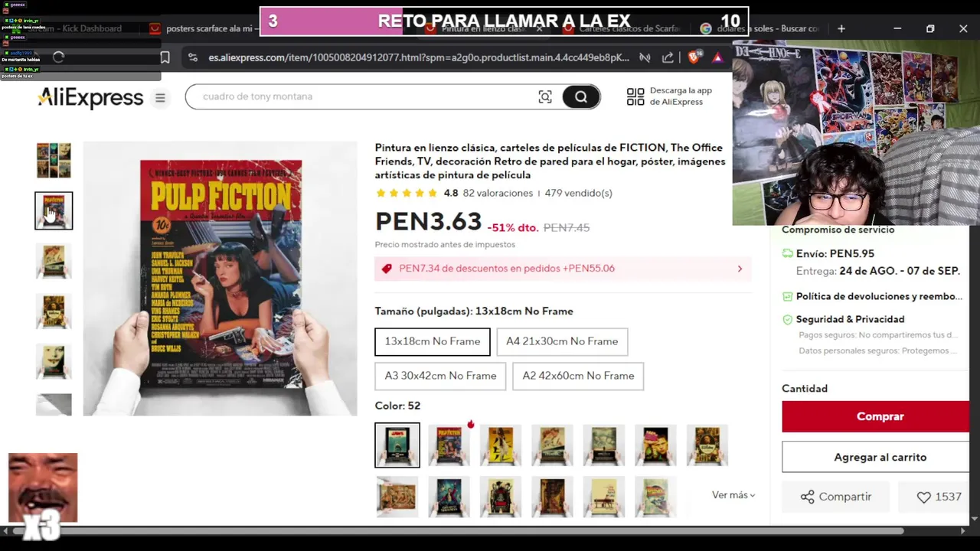Choose the yellow Kill Bill poster swatch

(x=501, y=445)
